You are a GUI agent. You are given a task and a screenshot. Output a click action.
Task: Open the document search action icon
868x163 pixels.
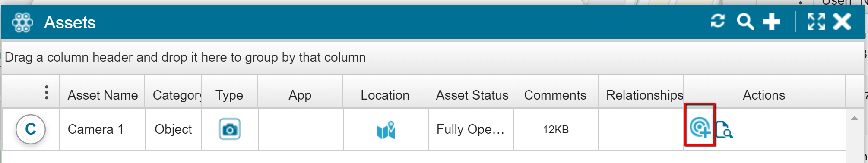point(724,130)
